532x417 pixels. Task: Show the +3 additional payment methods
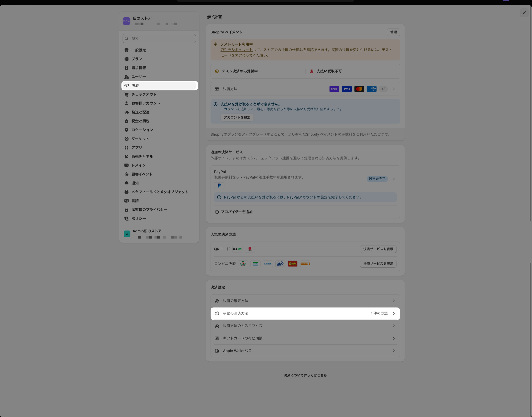(x=383, y=89)
